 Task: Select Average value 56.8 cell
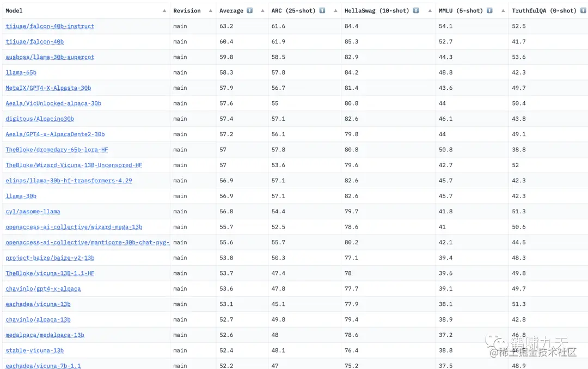[x=226, y=212]
